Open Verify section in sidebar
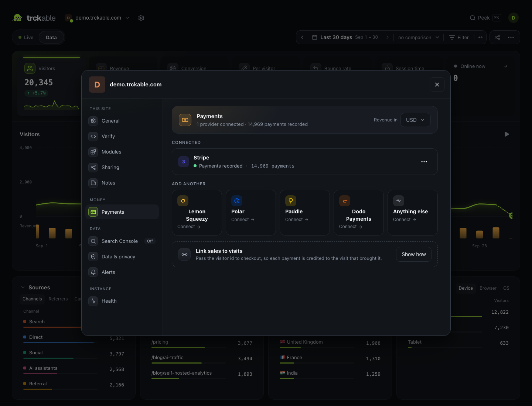 (x=122, y=136)
